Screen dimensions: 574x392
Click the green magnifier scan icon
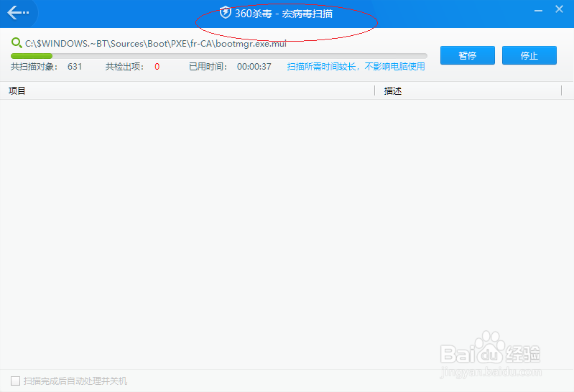16,43
